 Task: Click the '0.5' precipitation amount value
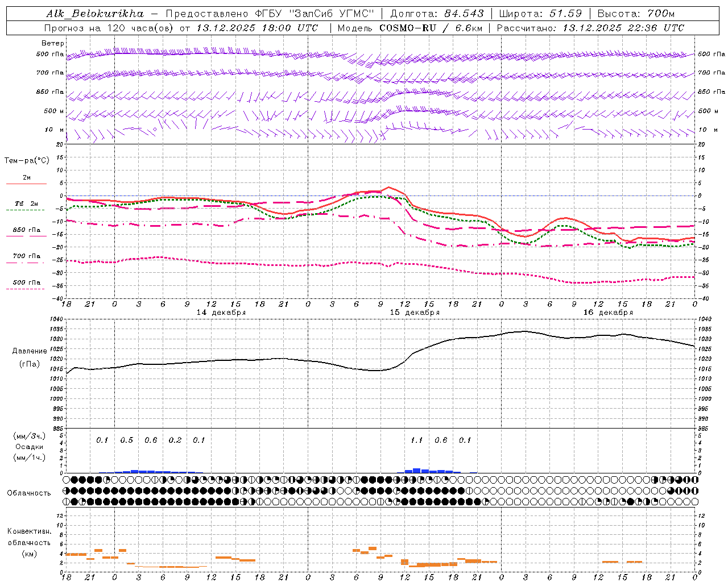[127, 440]
